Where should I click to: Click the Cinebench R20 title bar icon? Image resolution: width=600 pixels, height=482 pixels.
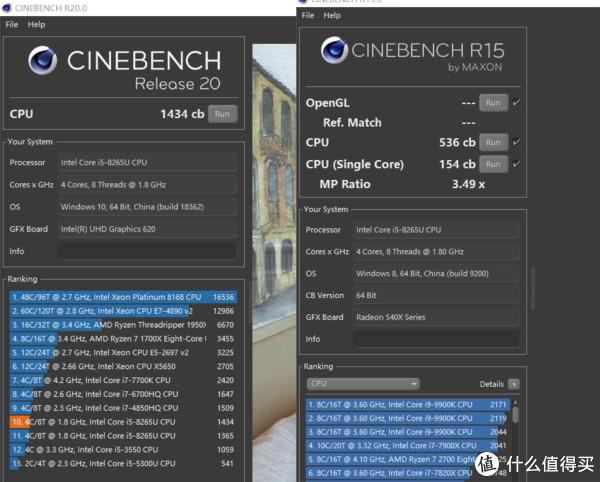pyautogui.click(x=7, y=8)
